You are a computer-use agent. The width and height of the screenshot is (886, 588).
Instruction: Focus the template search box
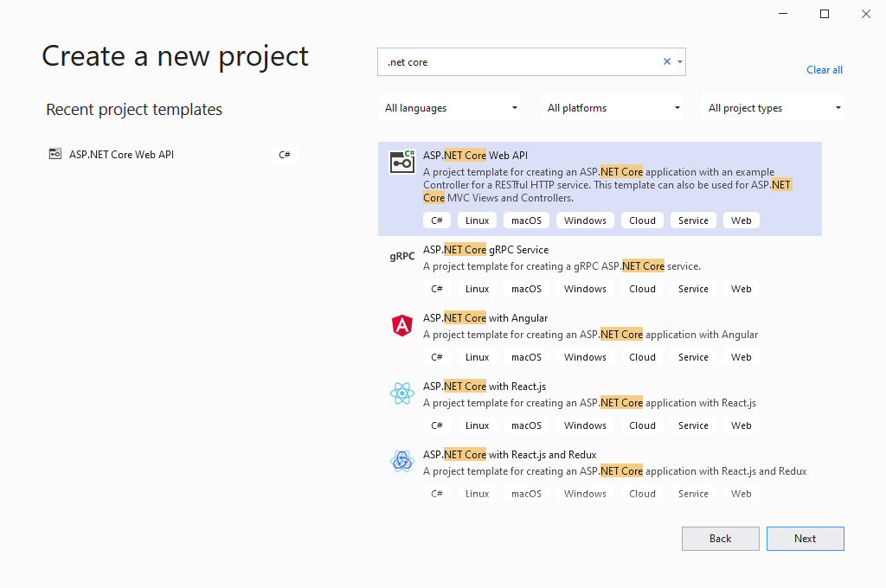click(x=519, y=61)
